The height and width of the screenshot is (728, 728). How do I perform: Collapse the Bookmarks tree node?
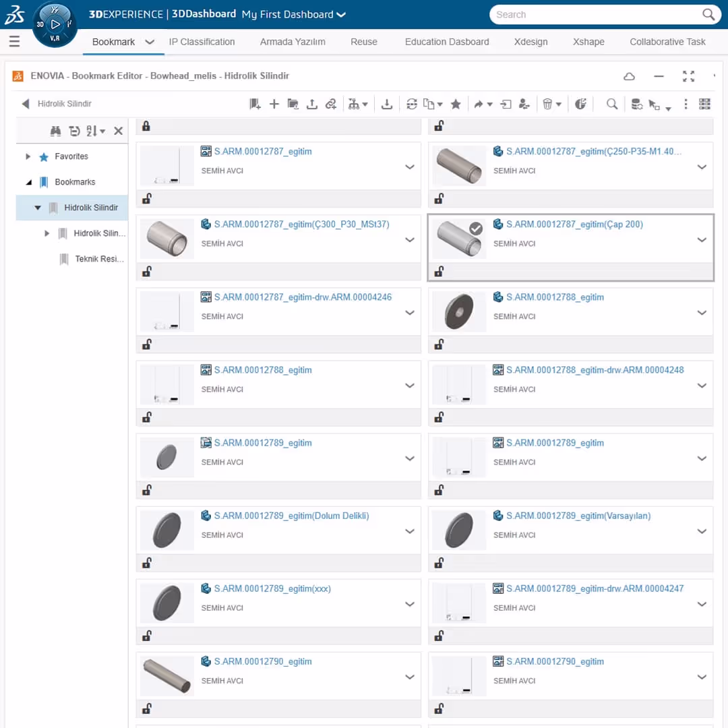click(29, 182)
